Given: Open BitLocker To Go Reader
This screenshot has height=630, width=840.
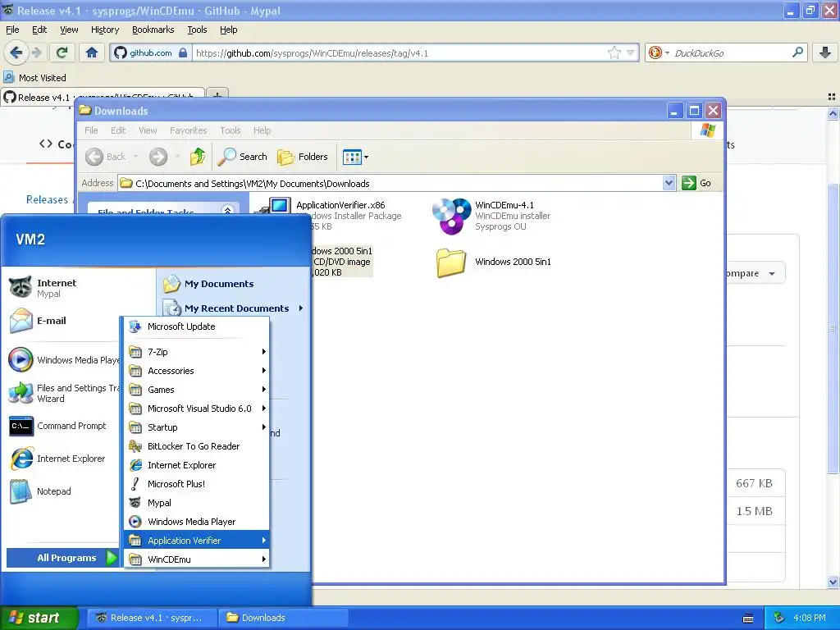Looking at the screenshot, I should pyautogui.click(x=196, y=446).
